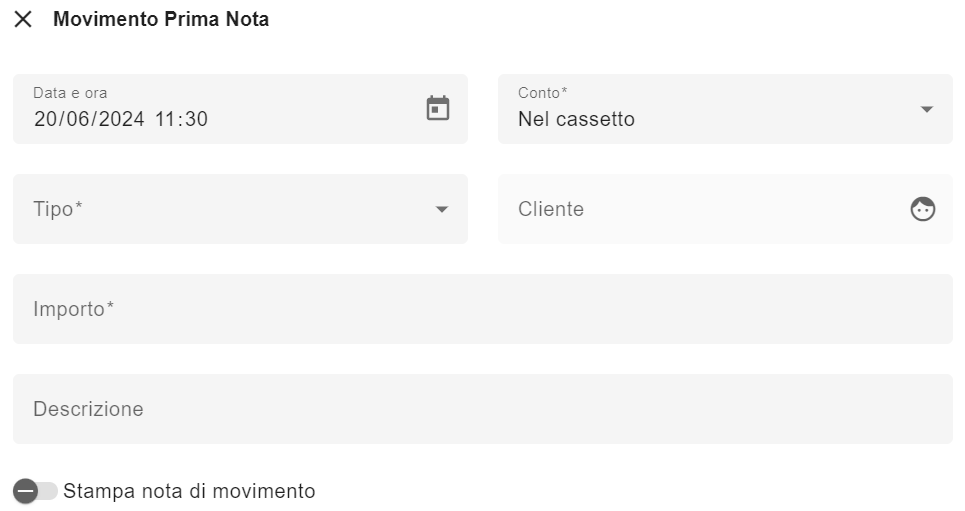
Task: Click the Movimento Prima Nota title
Action: [161, 19]
